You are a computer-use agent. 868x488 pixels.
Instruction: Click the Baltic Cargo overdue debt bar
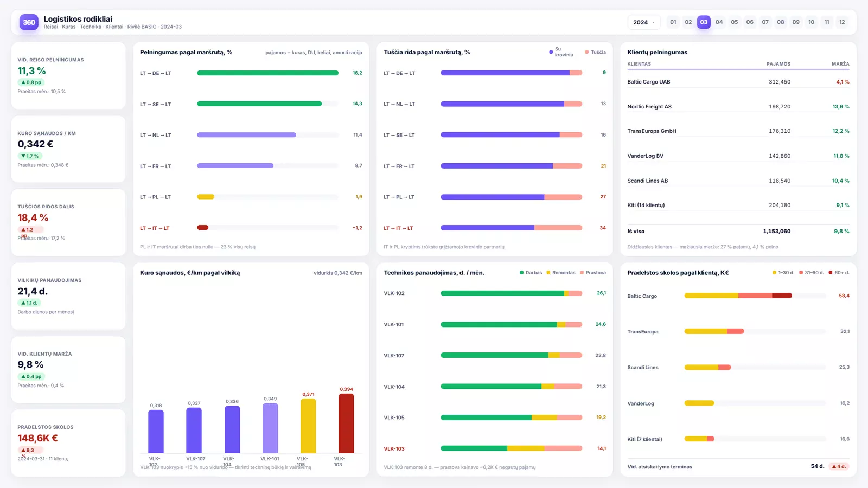[738, 296]
